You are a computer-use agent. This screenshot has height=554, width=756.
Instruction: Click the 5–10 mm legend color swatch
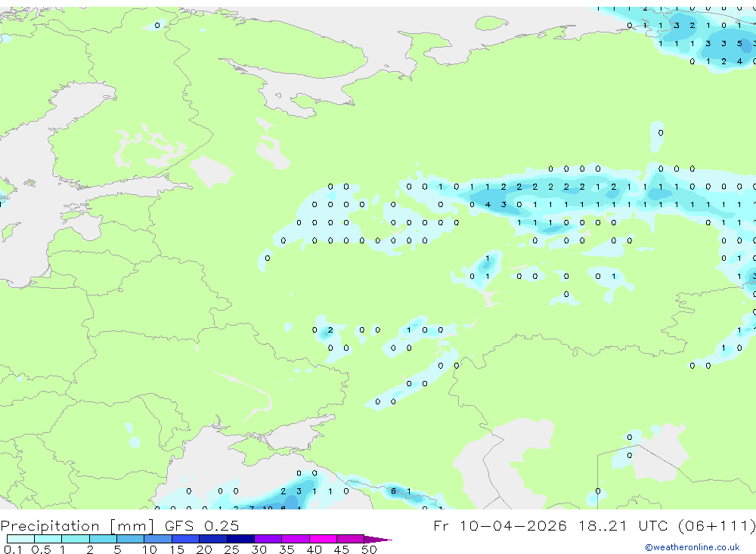point(131,539)
